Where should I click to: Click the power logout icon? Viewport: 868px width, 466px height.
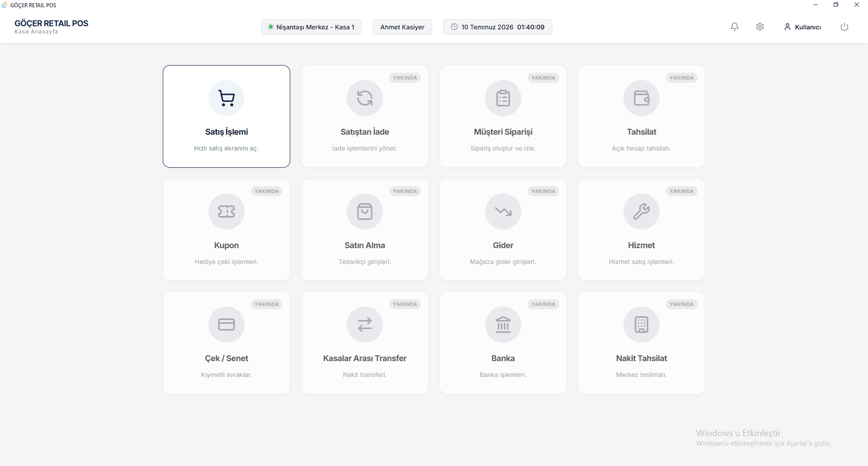844,27
